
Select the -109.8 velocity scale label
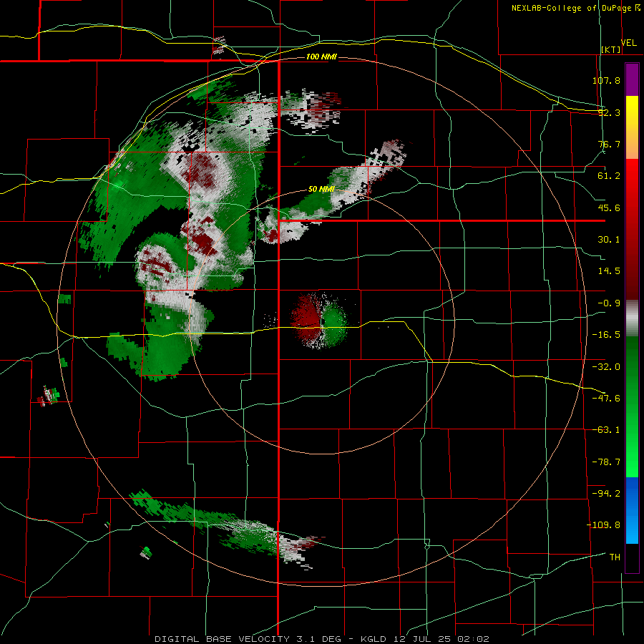[603, 525]
